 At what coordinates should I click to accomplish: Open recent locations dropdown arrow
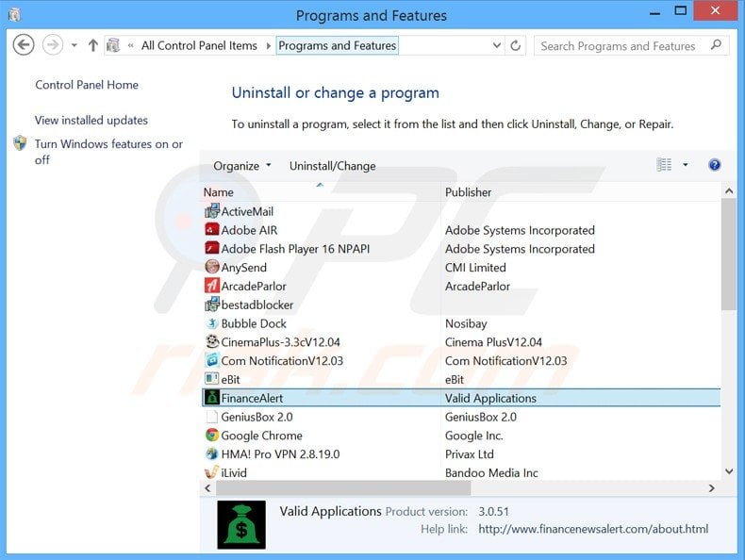[x=74, y=45]
